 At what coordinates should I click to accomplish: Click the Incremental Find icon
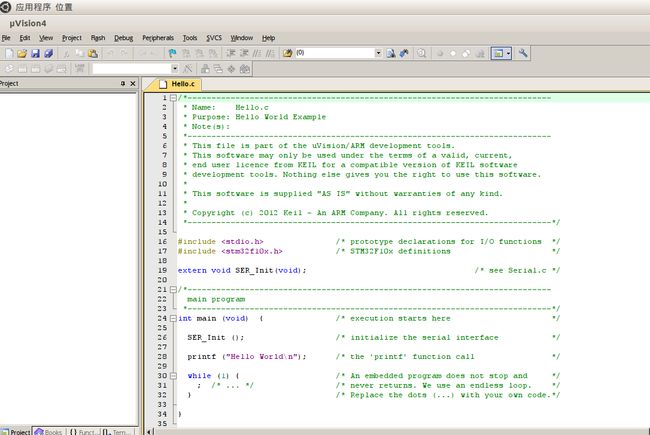(x=404, y=53)
